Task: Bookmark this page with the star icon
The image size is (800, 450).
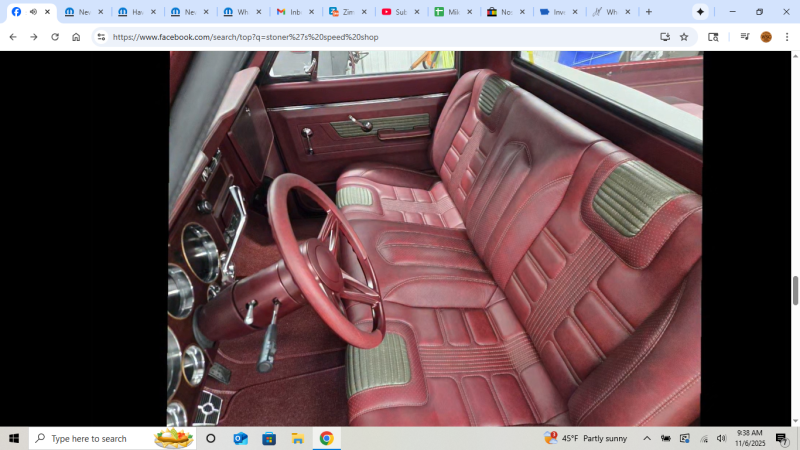Action: (684, 37)
